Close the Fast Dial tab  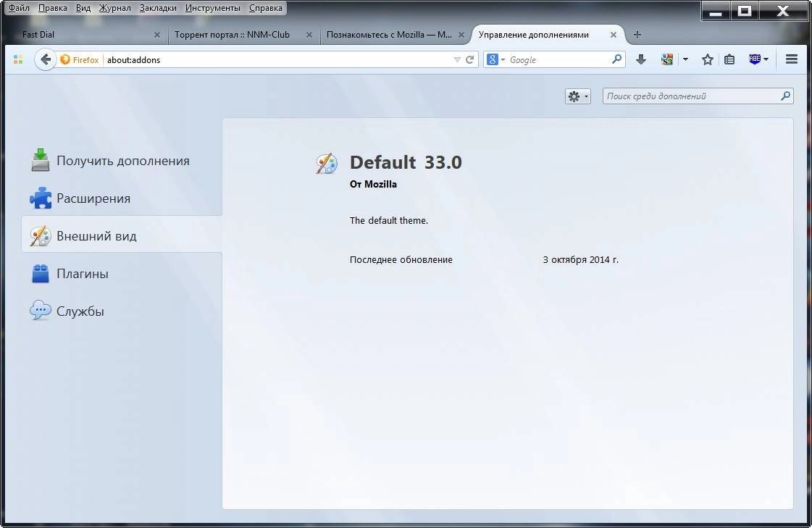pos(157,35)
